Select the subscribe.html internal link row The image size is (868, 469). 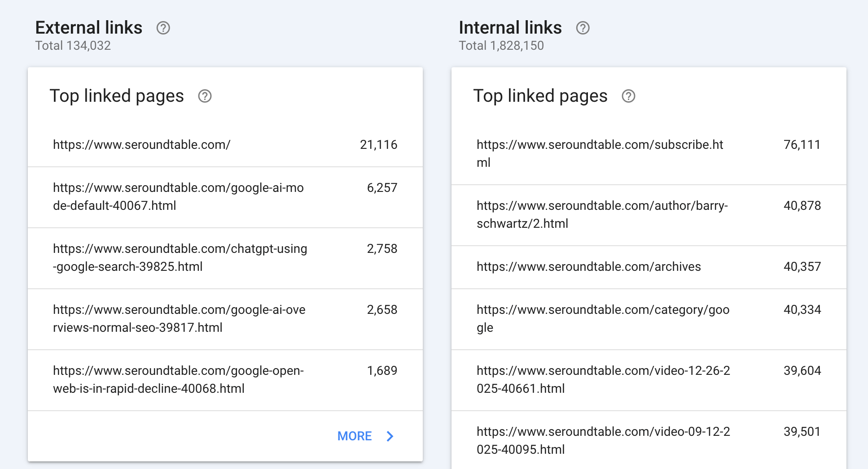pos(600,154)
